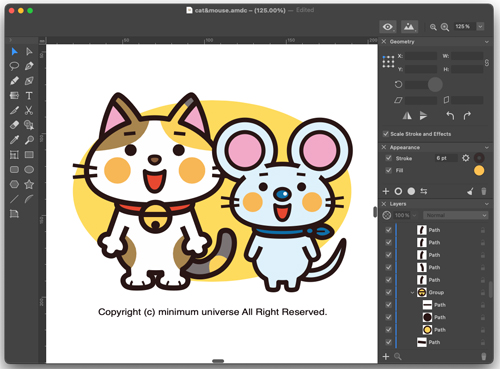500x369 pixels.
Task: Select the Knife tool
Action: 14,110
